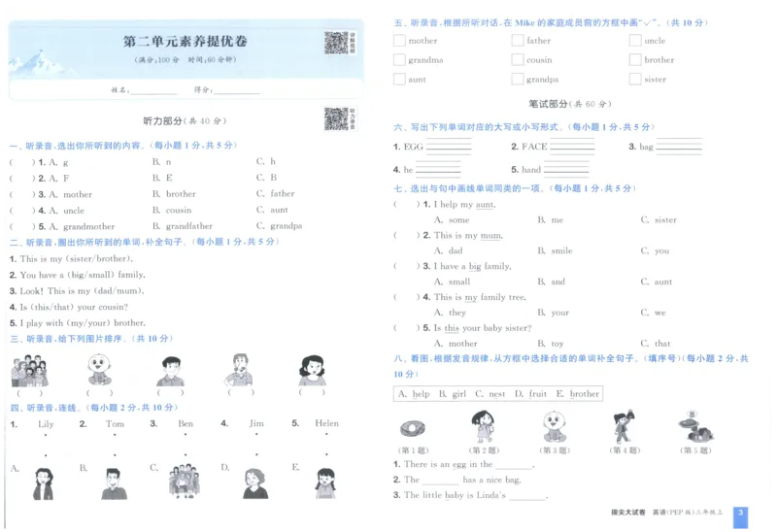Click the baby picture labeled 第3题

coord(555,426)
